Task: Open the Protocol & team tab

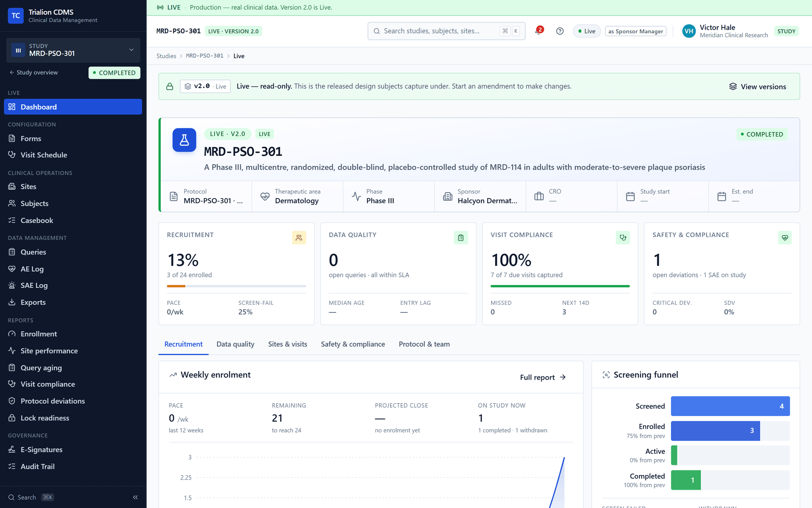Action: point(424,344)
